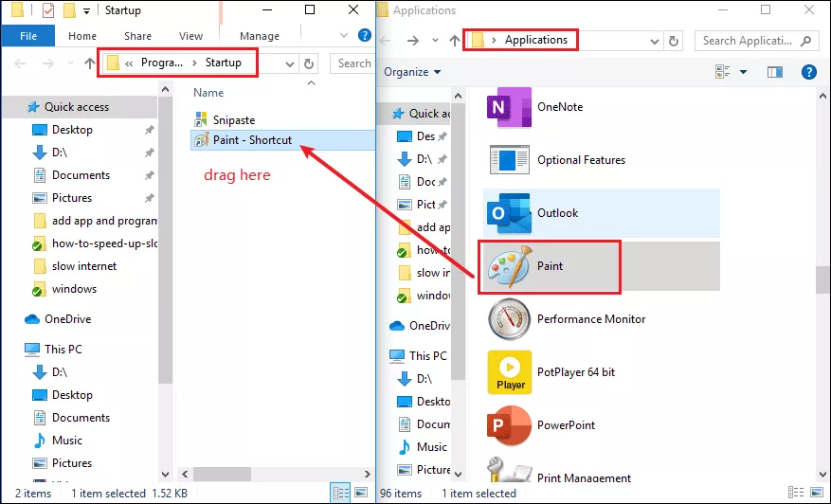Open the view options dropdown arrow in Applications
The width and height of the screenshot is (831, 504).
743,72
